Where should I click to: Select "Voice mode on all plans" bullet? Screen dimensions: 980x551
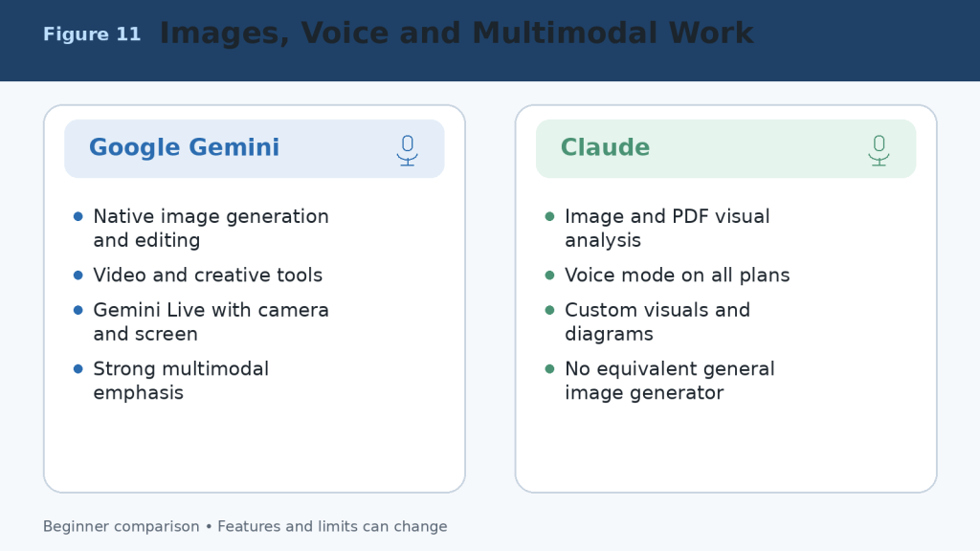pos(667,275)
